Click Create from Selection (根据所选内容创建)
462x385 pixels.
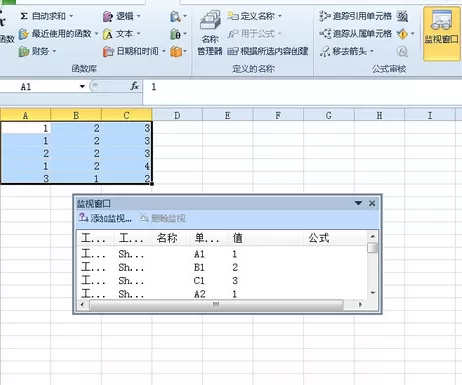(x=268, y=51)
